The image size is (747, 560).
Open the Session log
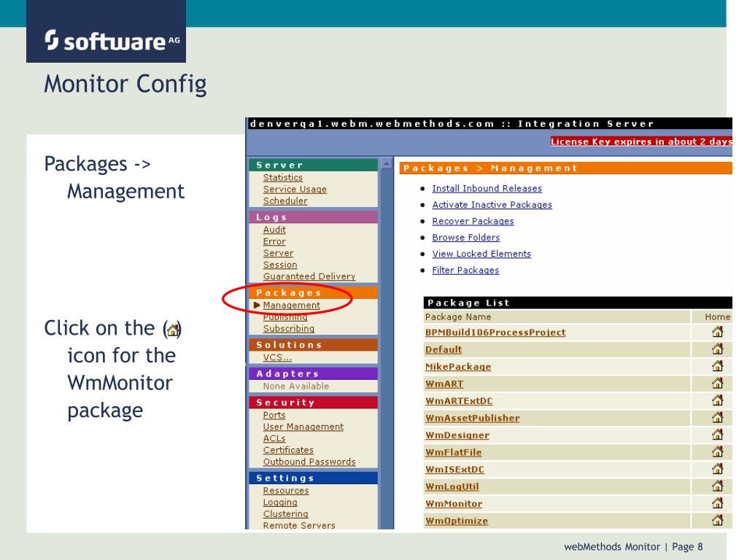[x=280, y=265]
